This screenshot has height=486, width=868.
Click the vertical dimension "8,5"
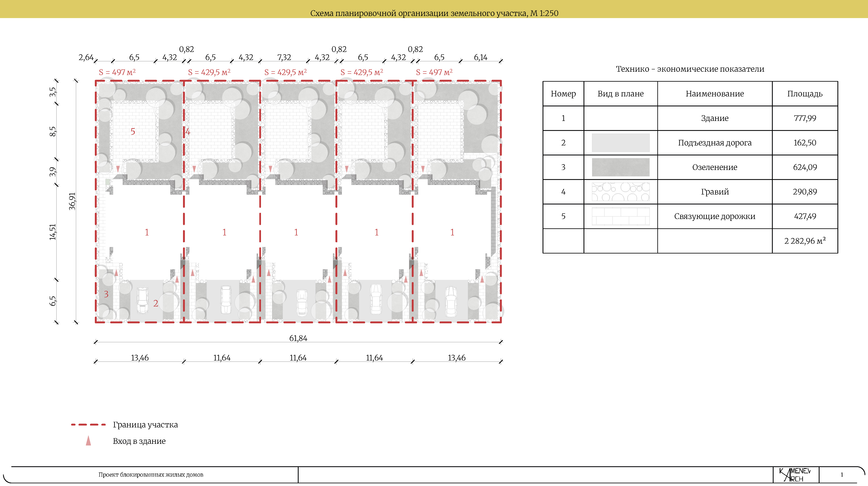point(53,131)
